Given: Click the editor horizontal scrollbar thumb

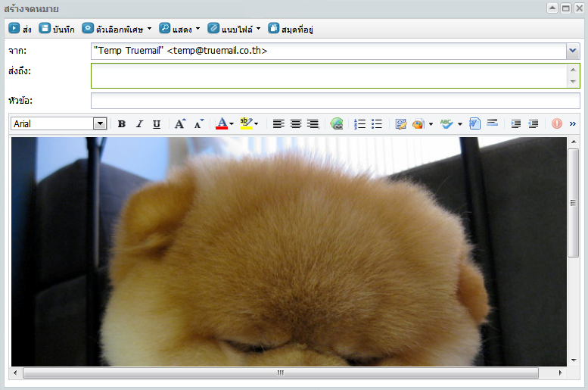Looking at the screenshot, I should click(281, 373).
